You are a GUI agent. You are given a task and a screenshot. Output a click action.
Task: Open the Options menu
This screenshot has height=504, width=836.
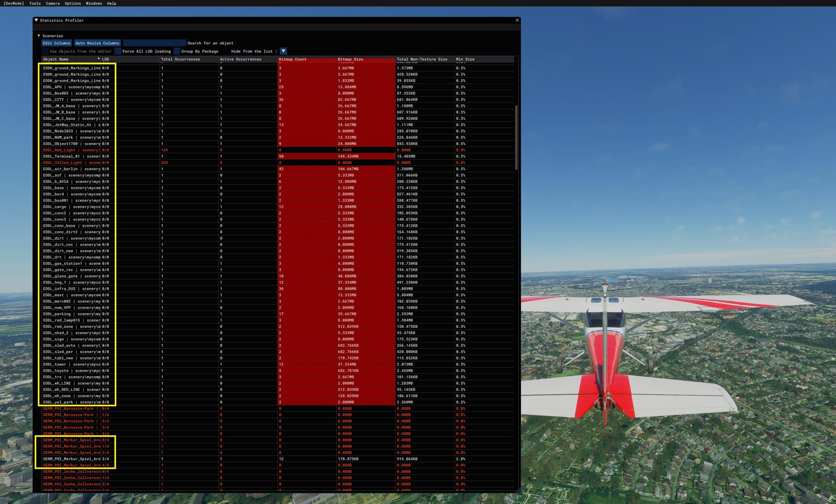72,3
